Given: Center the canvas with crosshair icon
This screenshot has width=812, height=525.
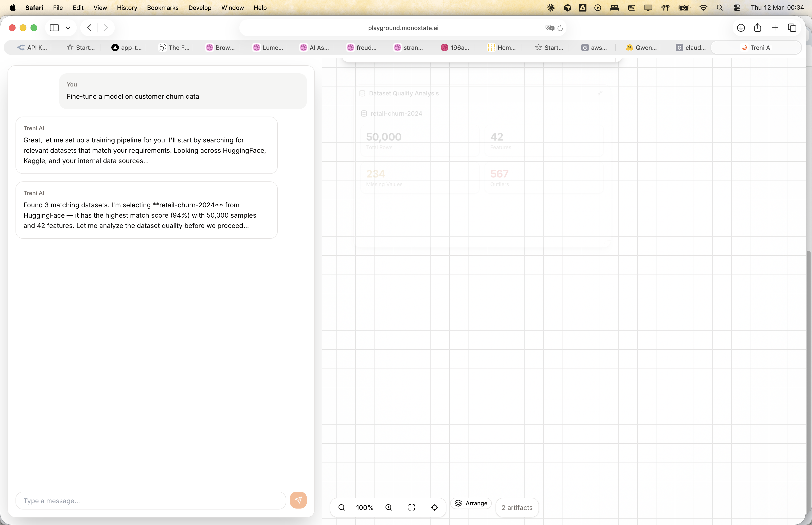Looking at the screenshot, I should (x=434, y=508).
